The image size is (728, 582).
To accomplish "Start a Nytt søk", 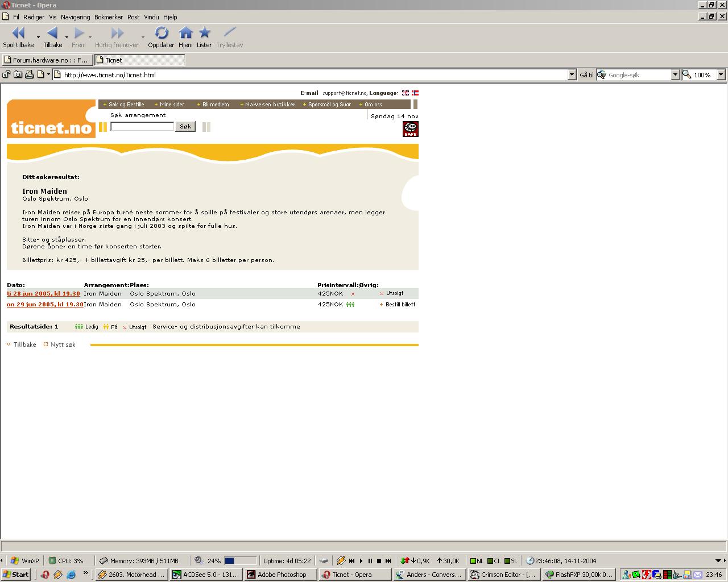I will coord(60,344).
